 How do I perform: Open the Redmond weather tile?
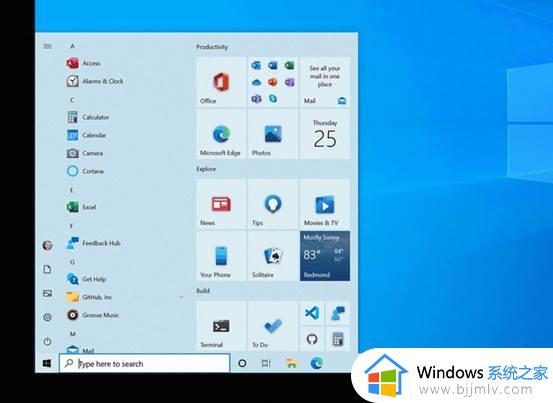(325, 256)
